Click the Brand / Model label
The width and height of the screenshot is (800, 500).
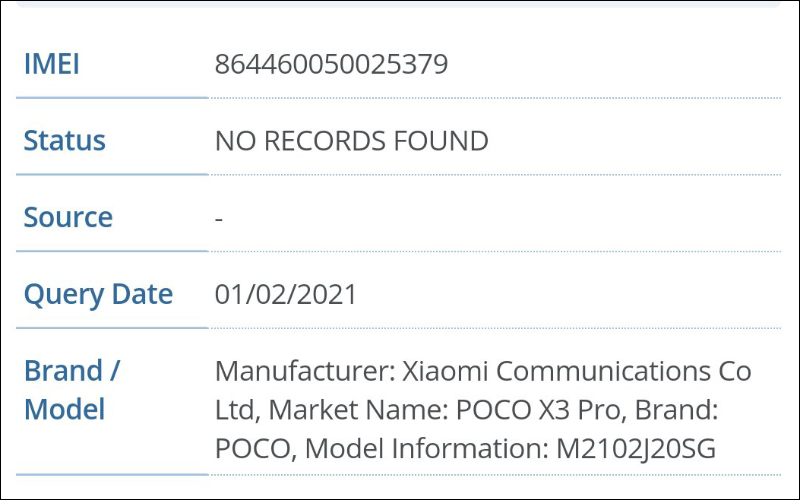coord(71,390)
